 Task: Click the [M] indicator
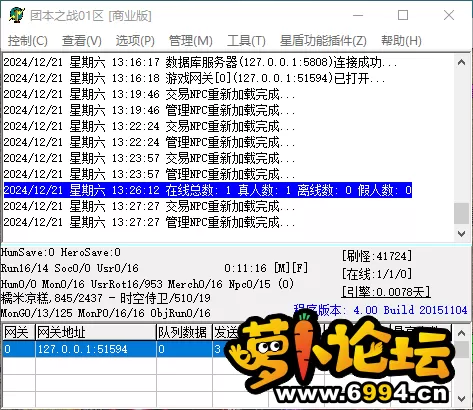click(x=282, y=268)
